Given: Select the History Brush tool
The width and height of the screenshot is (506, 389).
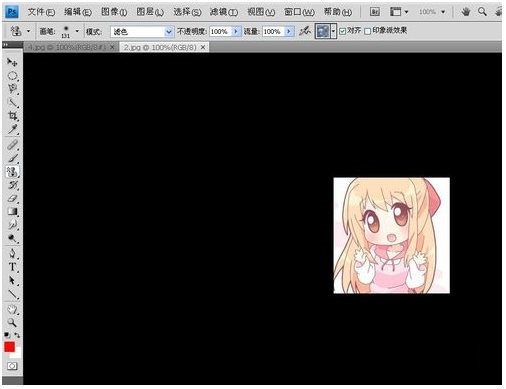Looking at the screenshot, I should coord(12,185).
